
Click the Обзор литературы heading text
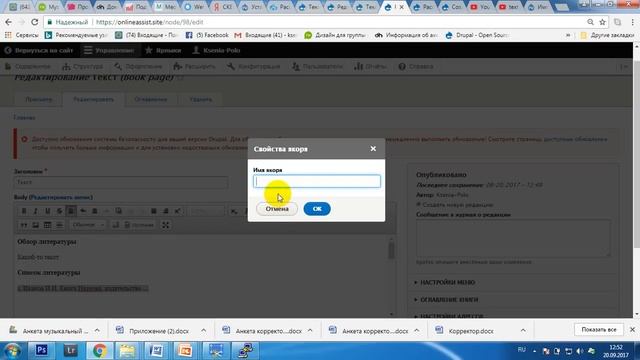tap(47, 242)
